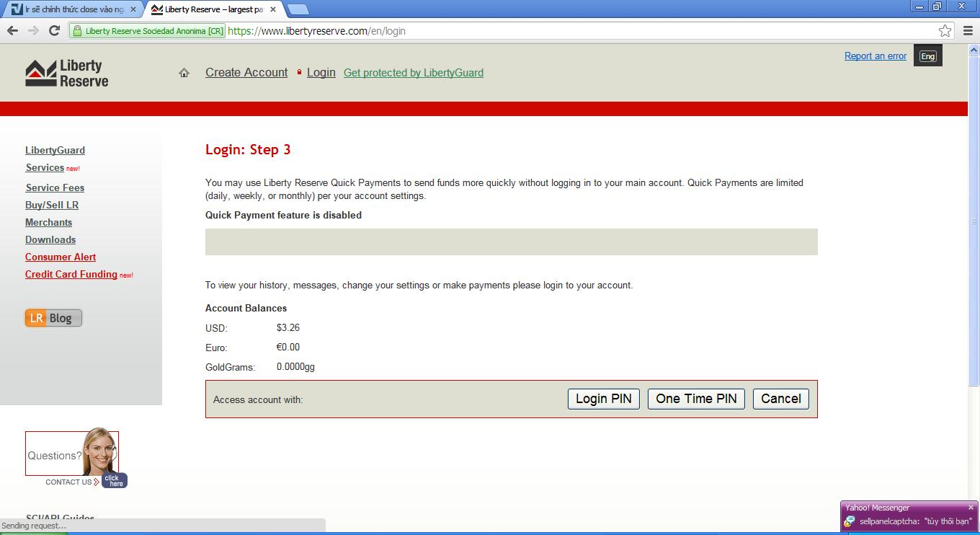Open the Login menu link

[321, 73]
